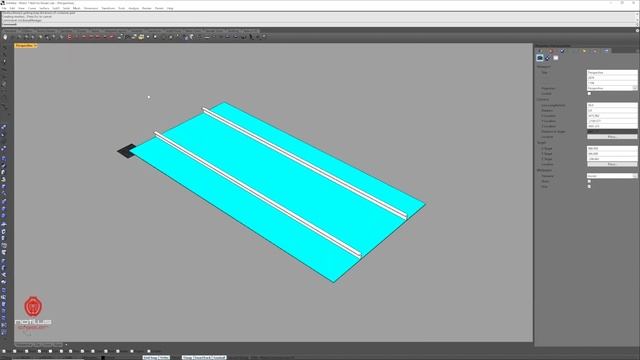The height and width of the screenshot is (360, 640).
Task: Click the target Location Place button
Action: 612,164
